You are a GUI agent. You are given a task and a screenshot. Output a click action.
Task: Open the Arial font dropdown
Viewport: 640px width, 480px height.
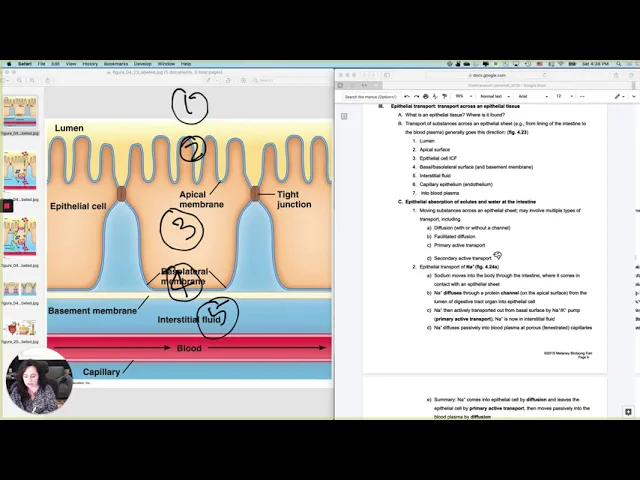tap(533, 97)
